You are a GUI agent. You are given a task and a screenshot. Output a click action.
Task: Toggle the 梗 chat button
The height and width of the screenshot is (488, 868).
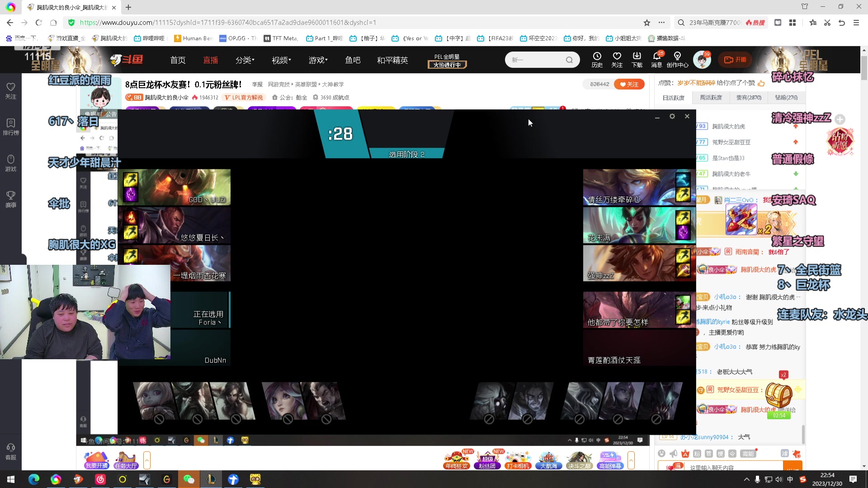tap(721, 453)
